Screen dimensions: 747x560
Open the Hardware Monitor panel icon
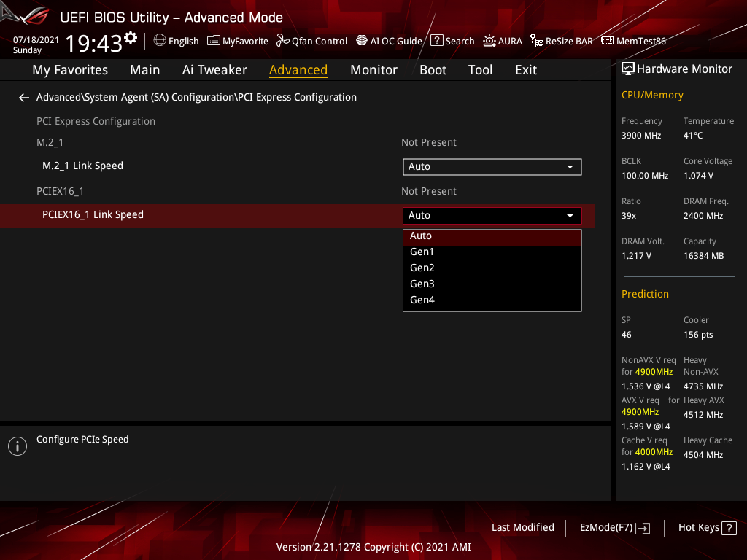628,69
